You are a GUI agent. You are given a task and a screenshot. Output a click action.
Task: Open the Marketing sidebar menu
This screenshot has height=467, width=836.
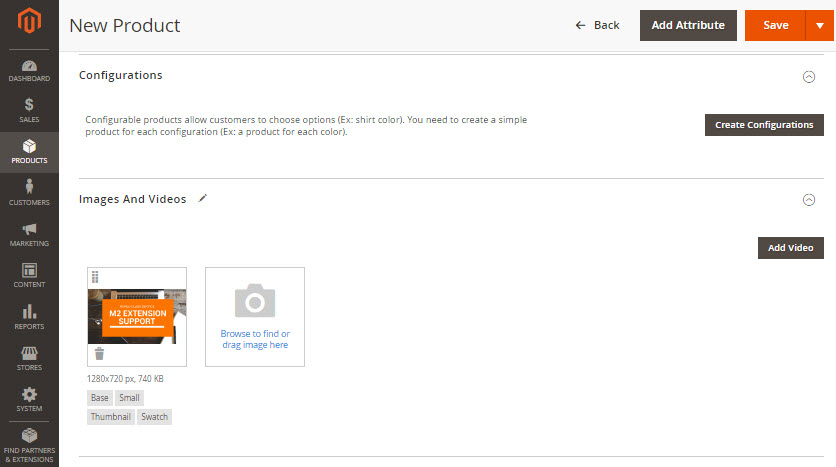[x=29, y=235]
